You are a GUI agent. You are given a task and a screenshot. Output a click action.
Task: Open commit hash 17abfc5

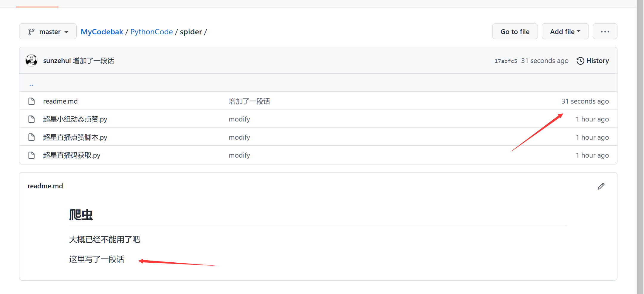click(x=506, y=61)
